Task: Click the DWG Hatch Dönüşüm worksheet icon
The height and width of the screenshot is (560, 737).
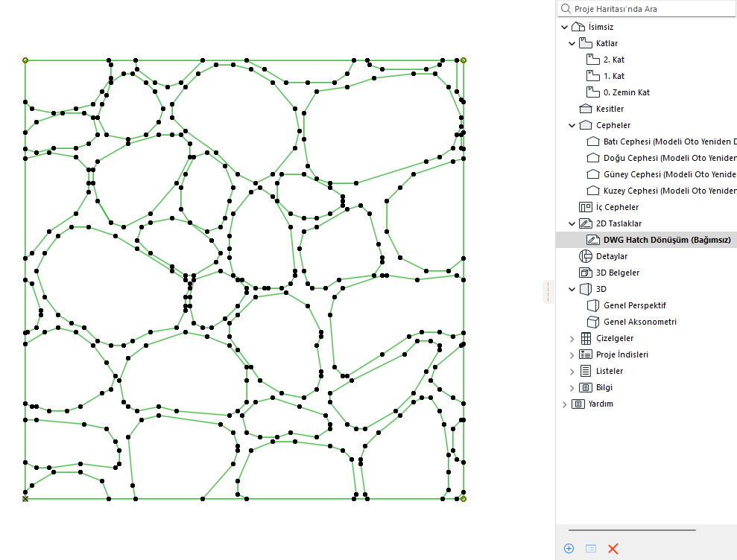Action: [x=592, y=240]
